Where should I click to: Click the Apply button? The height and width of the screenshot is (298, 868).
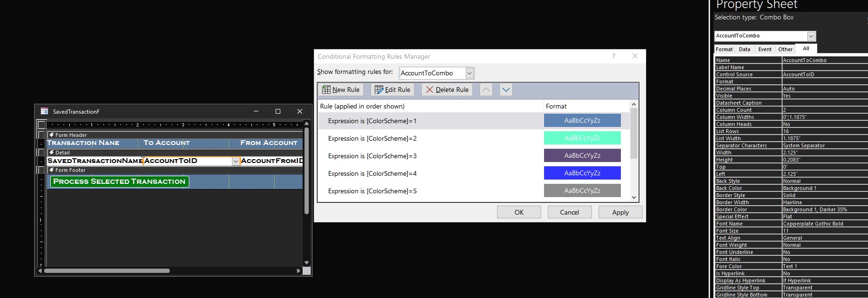point(620,212)
